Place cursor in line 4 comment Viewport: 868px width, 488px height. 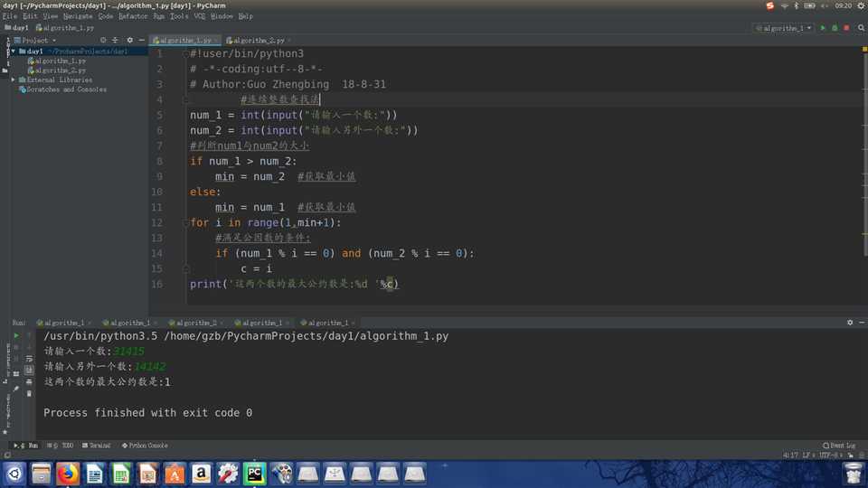click(x=280, y=99)
